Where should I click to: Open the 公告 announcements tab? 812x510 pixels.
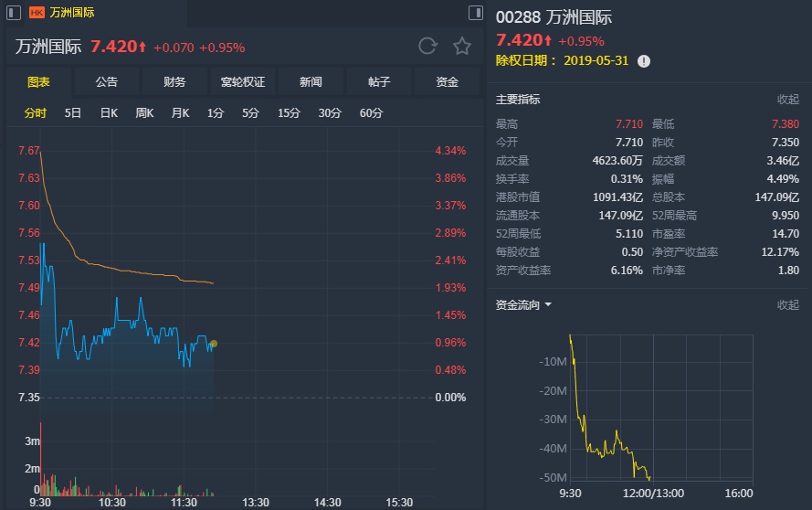(x=107, y=82)
